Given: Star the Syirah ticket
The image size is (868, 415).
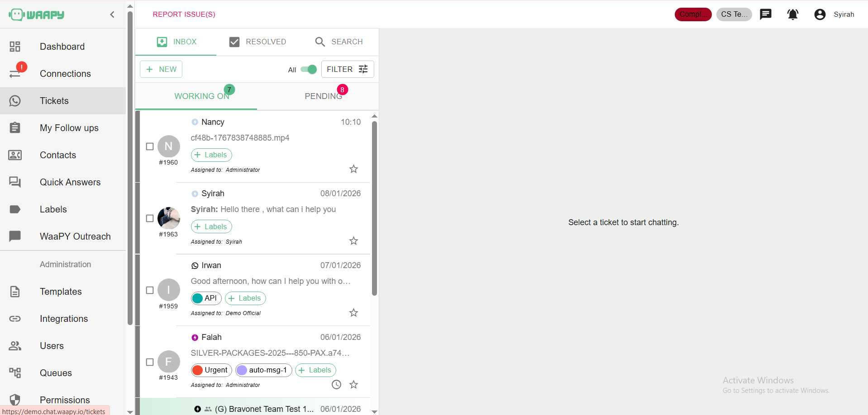Looking at the screenshot, I should (354, 241).
